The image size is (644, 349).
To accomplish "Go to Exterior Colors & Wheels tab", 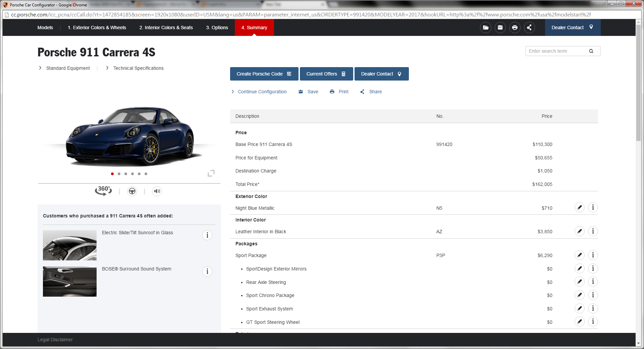I will coord(97,28).
